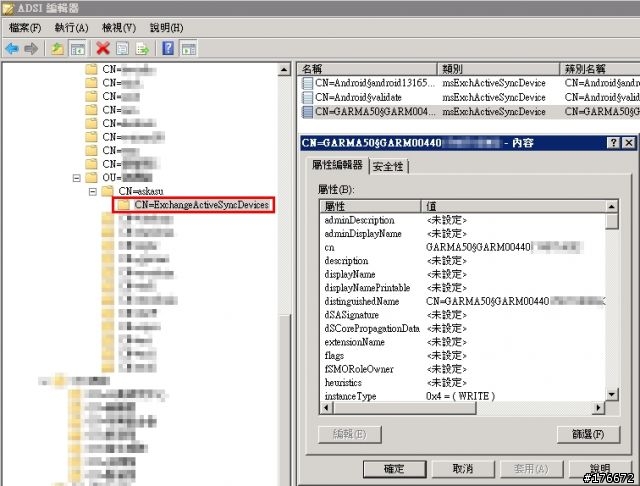The image size is (640, 486).
Task: Click the 確定 button
Action: (394, 469)
